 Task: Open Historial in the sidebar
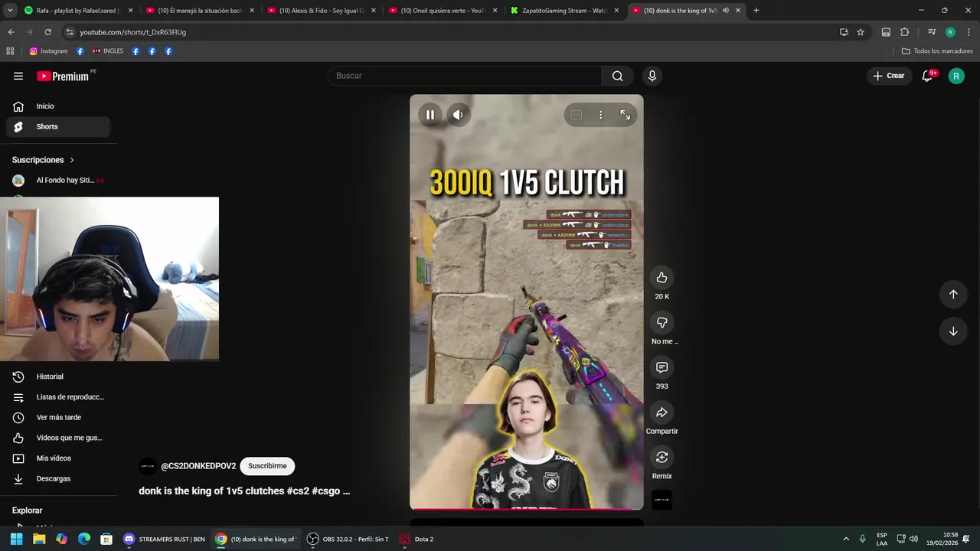click(x=58, y=377)
